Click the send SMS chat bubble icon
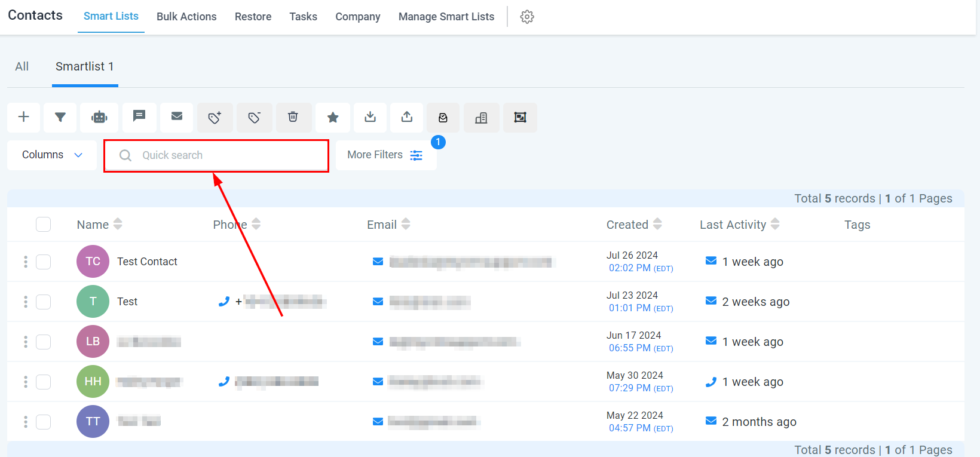This screenshot has height=457, width=980. 139,116
